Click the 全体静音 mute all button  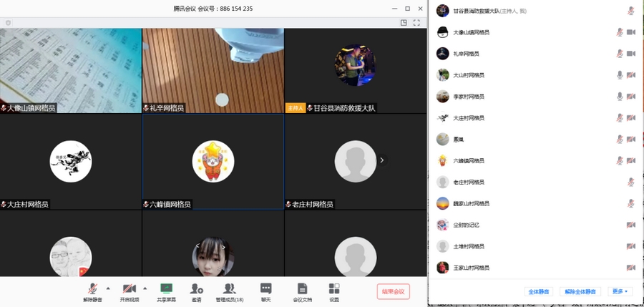pyautogui.click(x=538, y=291)
